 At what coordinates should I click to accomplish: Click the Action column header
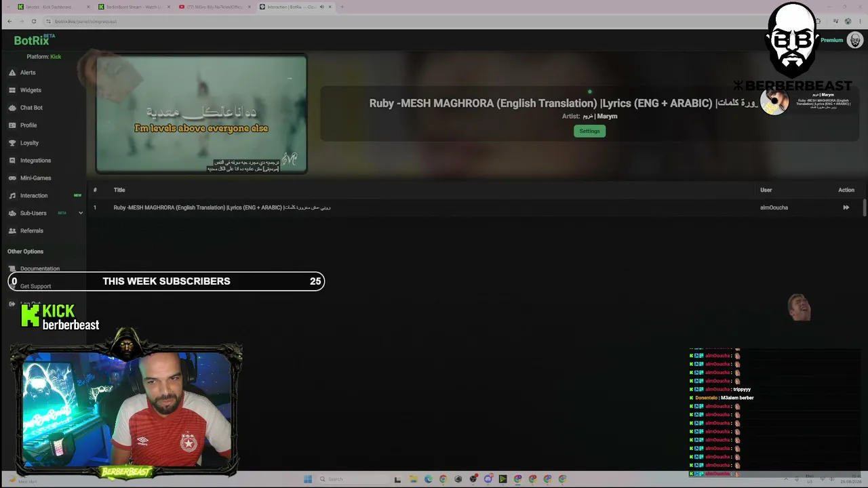click(x=846, y=190)
